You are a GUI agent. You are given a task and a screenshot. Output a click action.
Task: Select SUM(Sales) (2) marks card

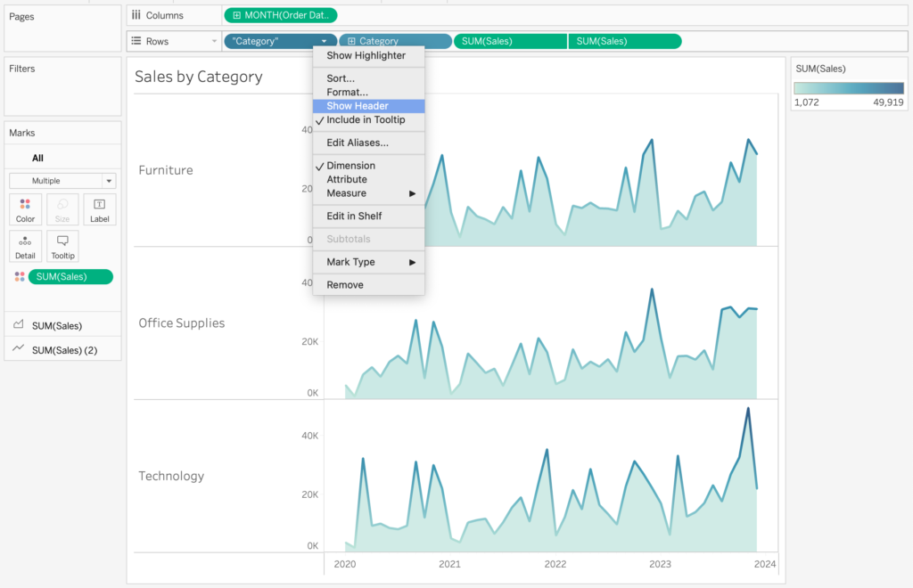coord(63,350)
